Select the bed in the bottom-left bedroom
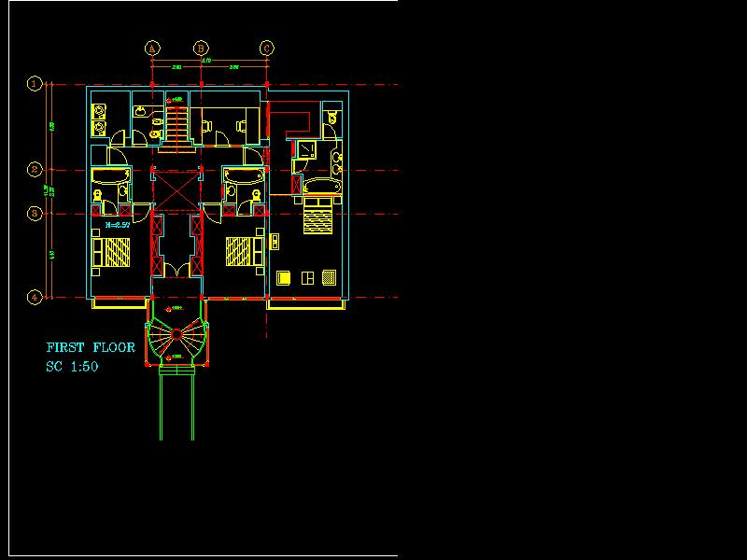This screenshot has width=747, height=560. [x=112, y=253]
